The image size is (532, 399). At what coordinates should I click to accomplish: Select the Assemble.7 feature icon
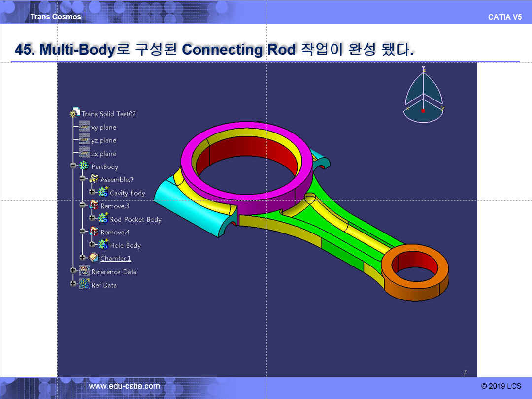pos(94,179)
